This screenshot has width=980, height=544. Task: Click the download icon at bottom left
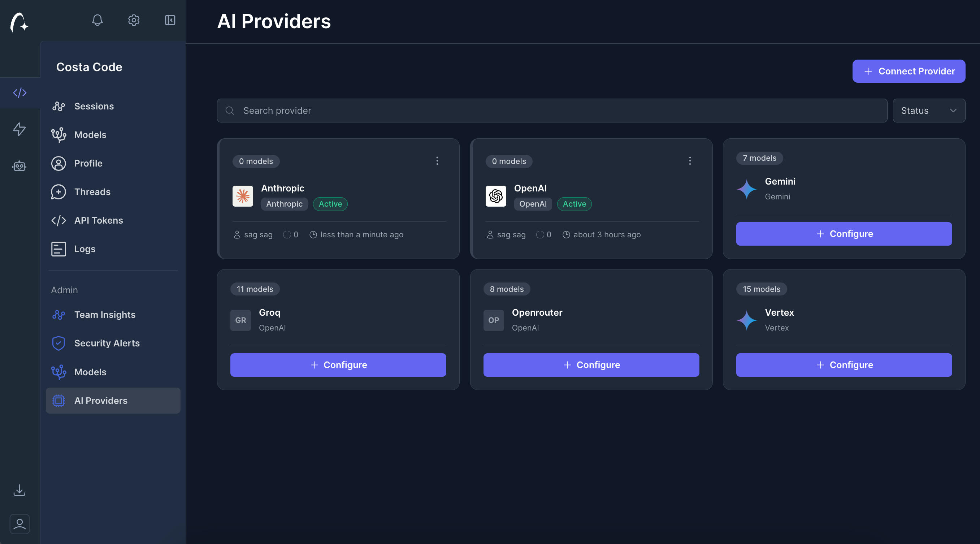pyautogui.click(x=19, y=490)
